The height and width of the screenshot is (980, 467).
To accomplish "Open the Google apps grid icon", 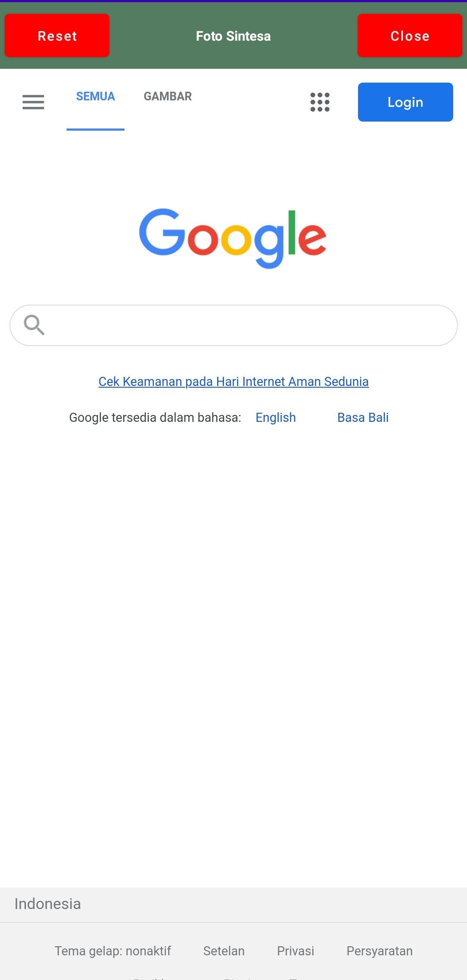I will tap(320, 102).
